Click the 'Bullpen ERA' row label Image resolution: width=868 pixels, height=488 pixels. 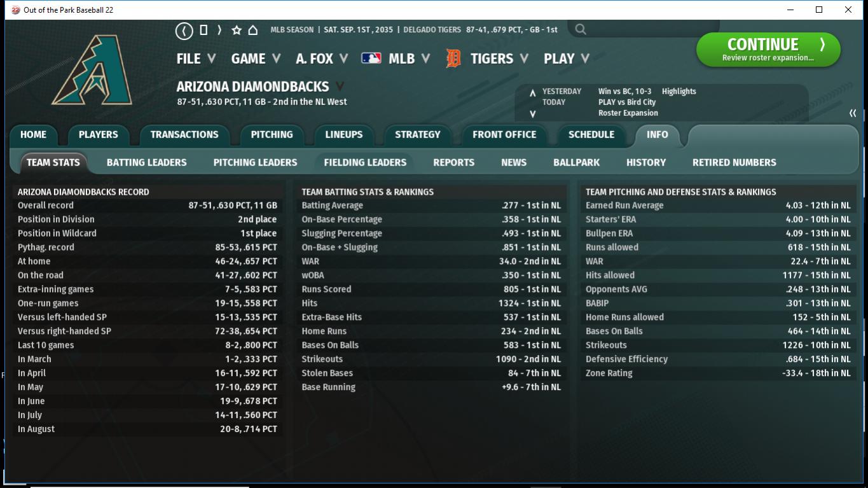[609, 234]
